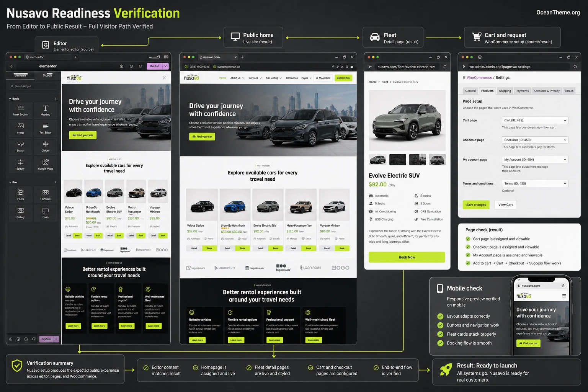588x392 pixels.
Task: Click Save changes in WooCommerce settings
Action: tap(476, 205)
